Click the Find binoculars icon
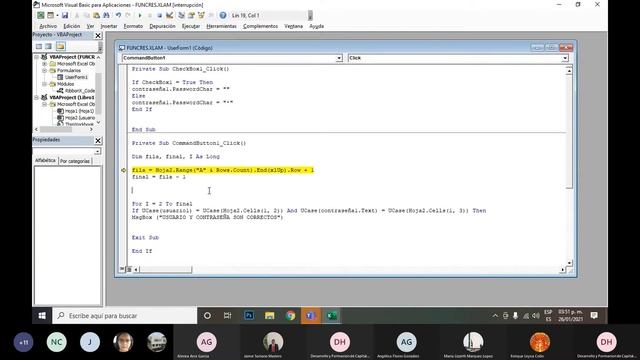Image resolution: width=640 pixels, height=360 pixels. coord(106,16)
